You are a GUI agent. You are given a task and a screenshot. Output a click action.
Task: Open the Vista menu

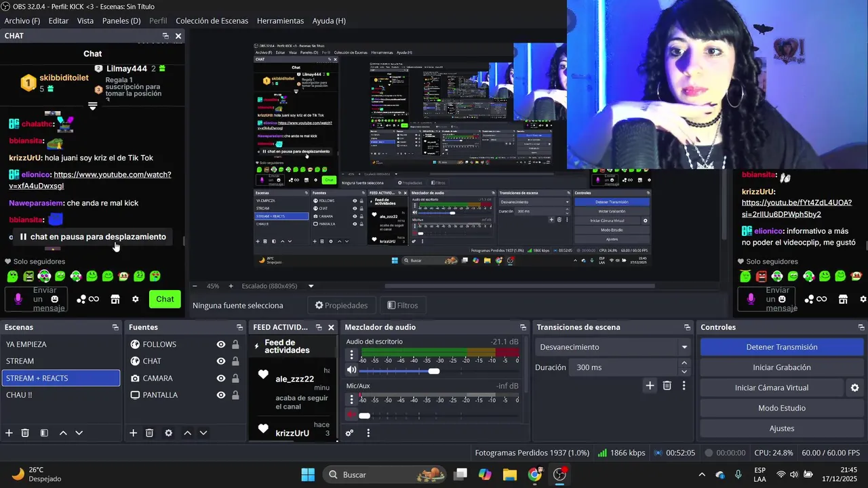(x=85, y=21)
